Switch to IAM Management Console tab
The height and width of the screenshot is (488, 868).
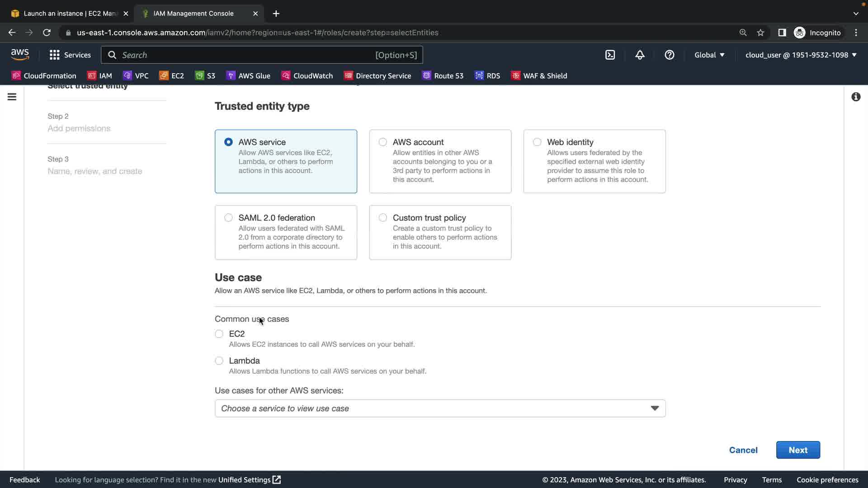(193, 14)
